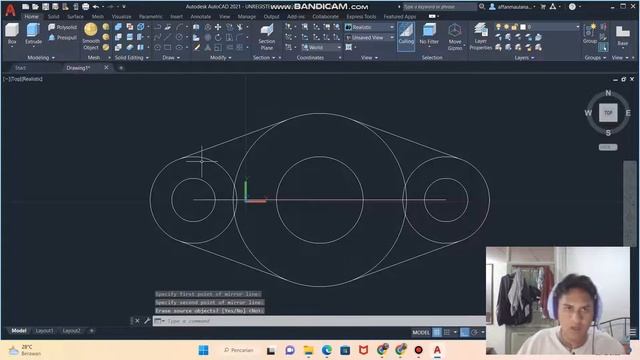Select the Box solid tool
Screen dimensions: 640x360
coord(12,34)
